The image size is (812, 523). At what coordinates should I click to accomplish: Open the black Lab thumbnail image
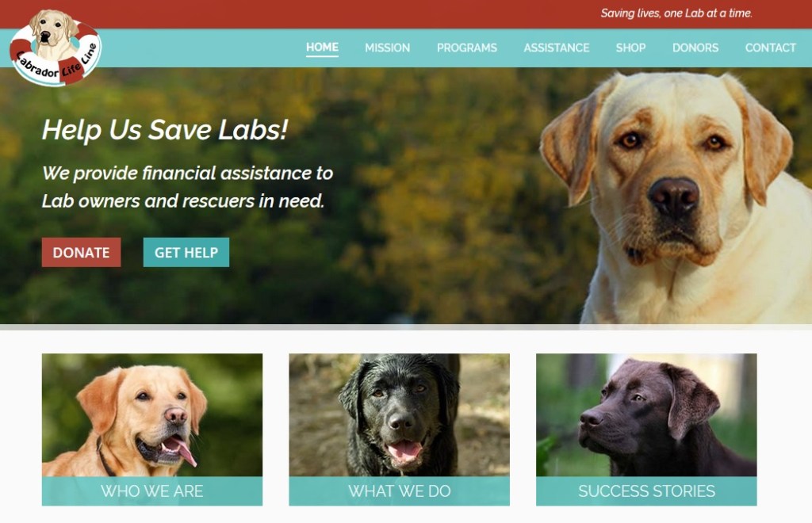(400, 415)
